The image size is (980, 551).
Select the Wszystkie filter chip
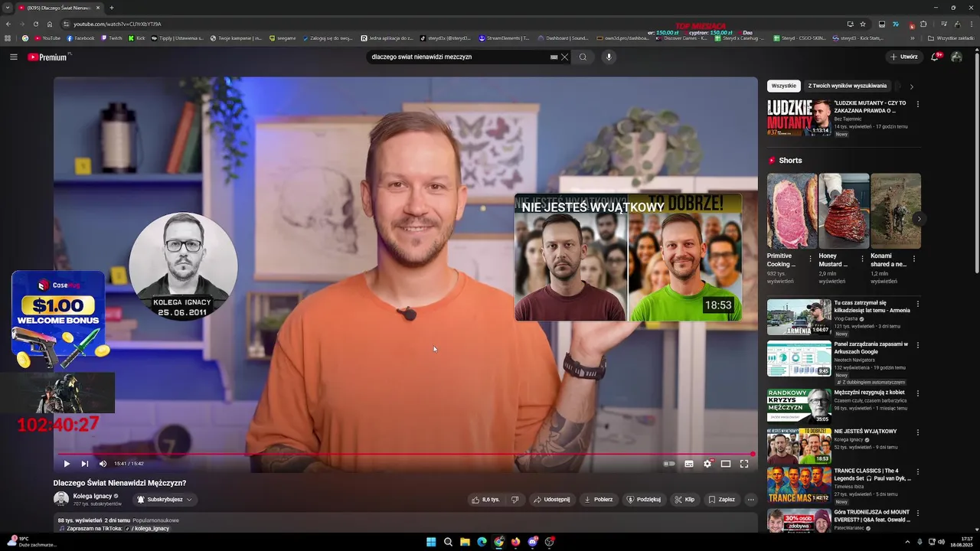[x=783, y=86]
